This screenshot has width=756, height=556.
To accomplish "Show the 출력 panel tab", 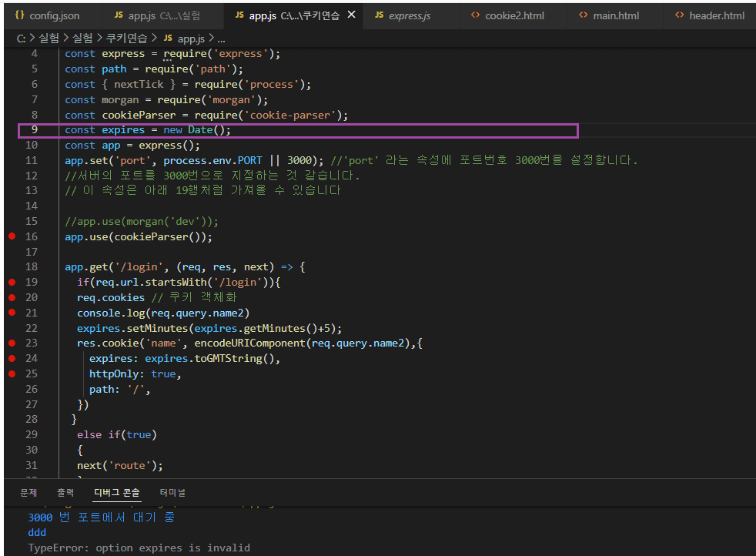I will tap(65, 492).
